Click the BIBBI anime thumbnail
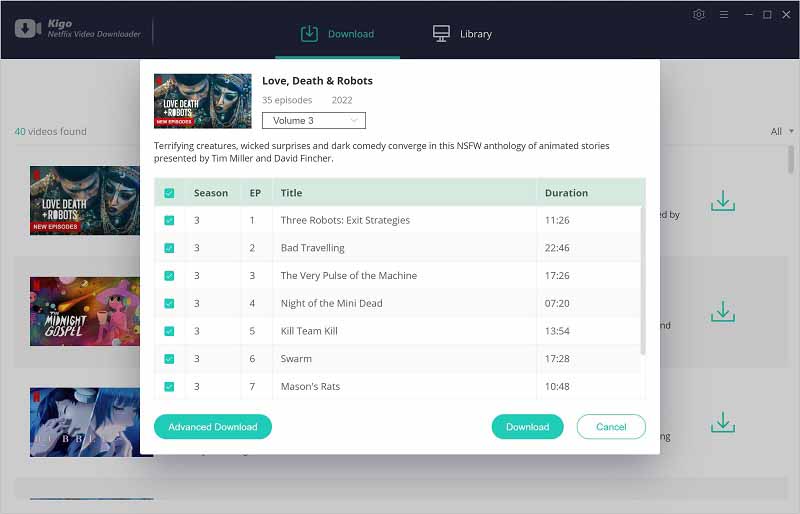Viewport: 800px width, 514px height. 85,422
